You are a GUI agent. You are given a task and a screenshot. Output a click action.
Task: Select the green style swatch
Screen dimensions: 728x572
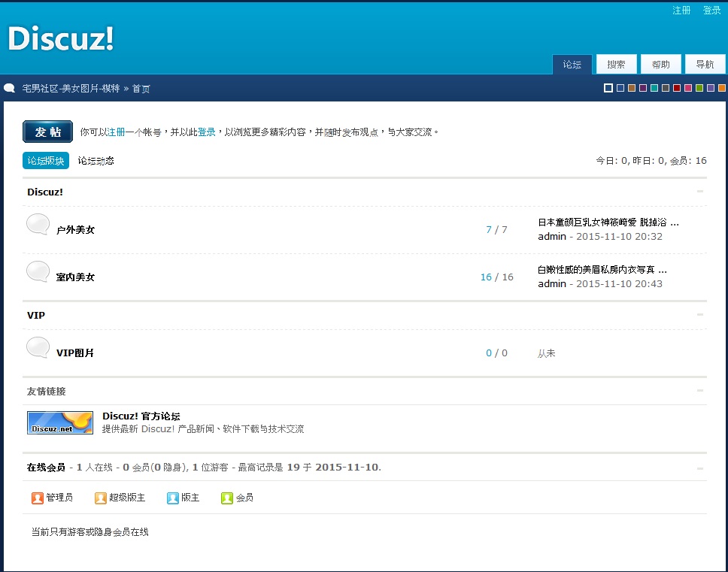point(699,88)
